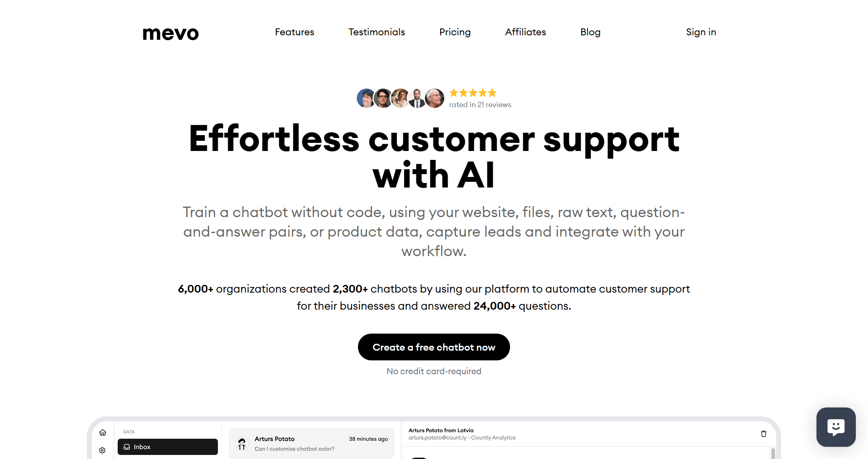The width and height of the screenshot is (868, 459).
Task: Click Sign in
Action: pyautogui.click(x=701, y=32)
